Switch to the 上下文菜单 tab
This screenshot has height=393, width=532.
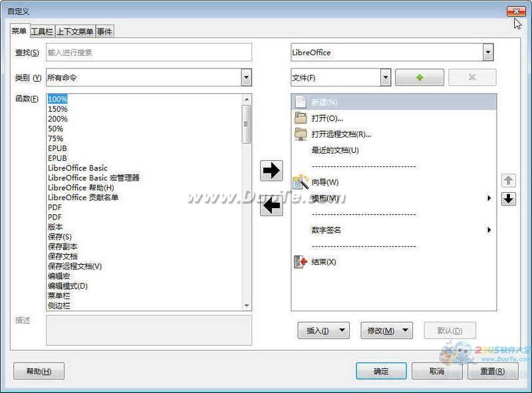(75, 31)
